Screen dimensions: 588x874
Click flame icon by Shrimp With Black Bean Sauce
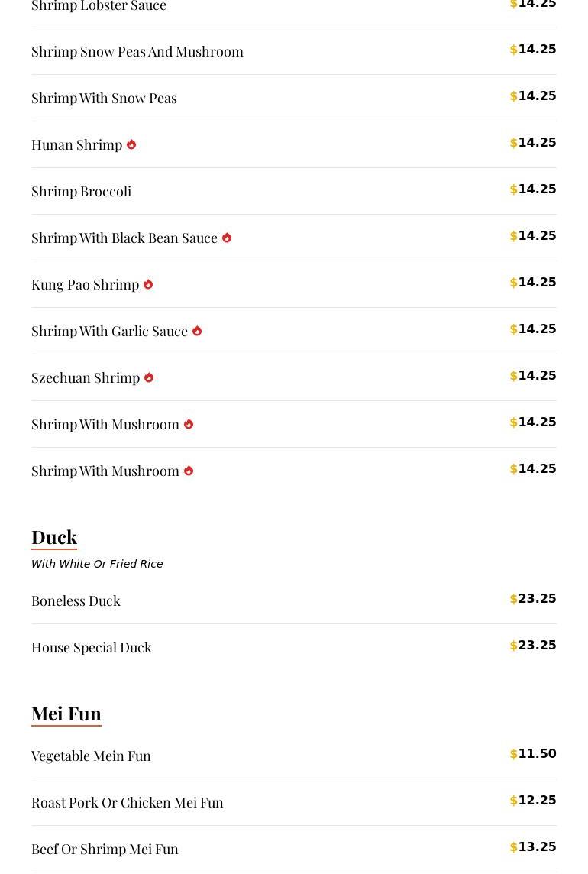[227, 238]
